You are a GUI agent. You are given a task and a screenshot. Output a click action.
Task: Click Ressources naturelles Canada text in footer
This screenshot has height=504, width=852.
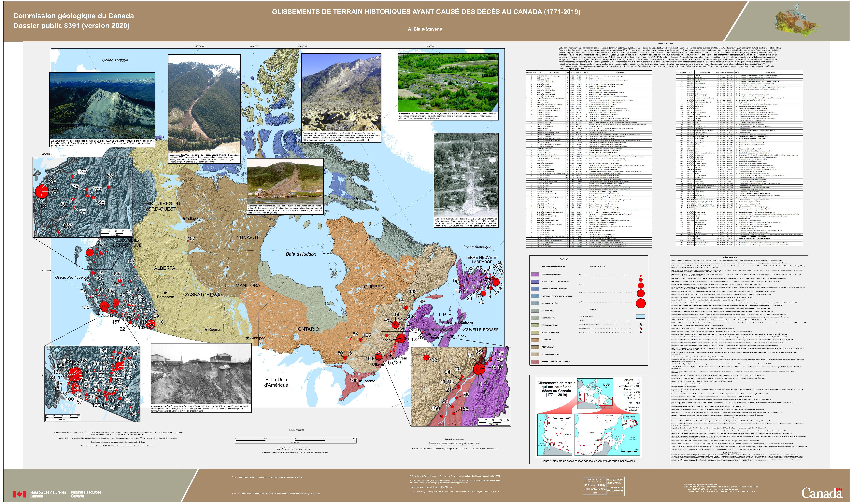pyautogui.click(x=48, y=494)
